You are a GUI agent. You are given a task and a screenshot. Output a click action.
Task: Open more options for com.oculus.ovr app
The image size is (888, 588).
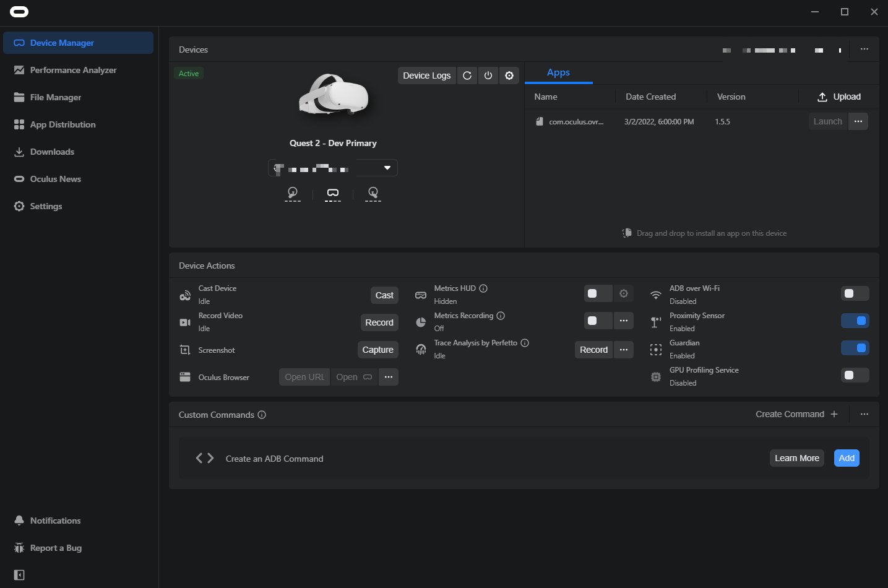(x=858, y=121)
